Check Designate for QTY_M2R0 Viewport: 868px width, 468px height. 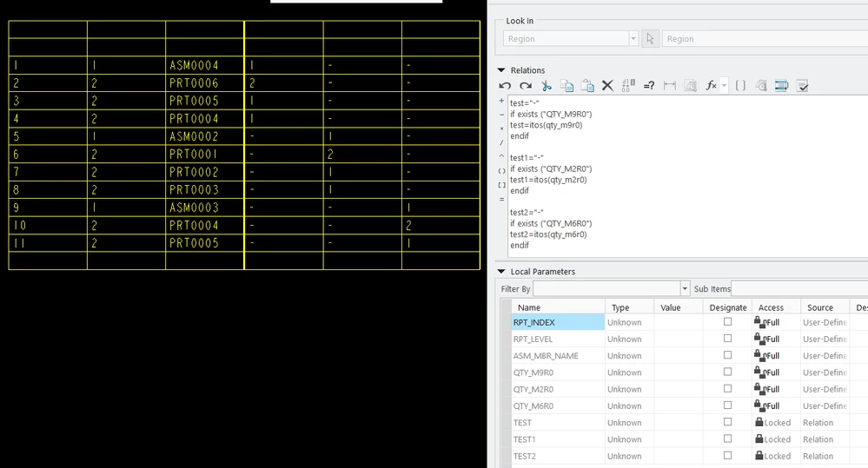(x=727, y=388)
